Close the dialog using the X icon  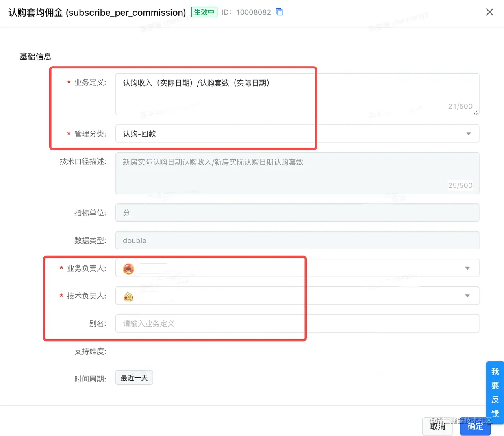click(x=489, y=12)
